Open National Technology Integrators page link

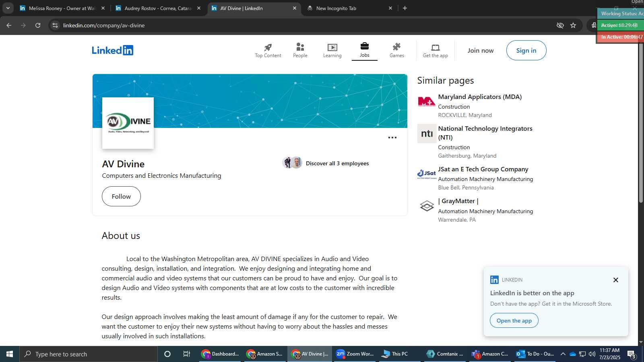(485, 133)
